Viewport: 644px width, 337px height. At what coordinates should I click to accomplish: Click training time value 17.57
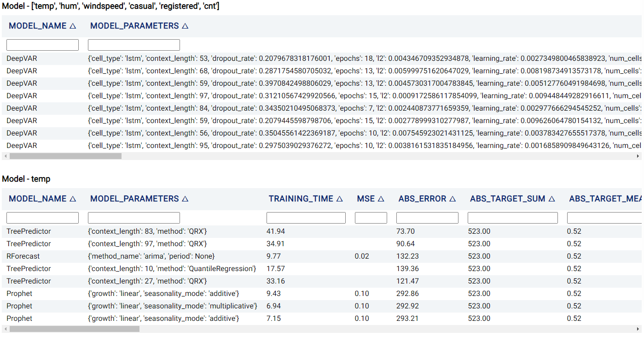(276, 269)
